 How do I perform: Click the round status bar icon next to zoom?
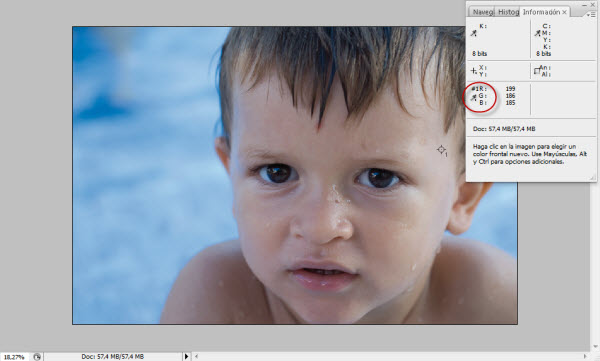point(37,356)
